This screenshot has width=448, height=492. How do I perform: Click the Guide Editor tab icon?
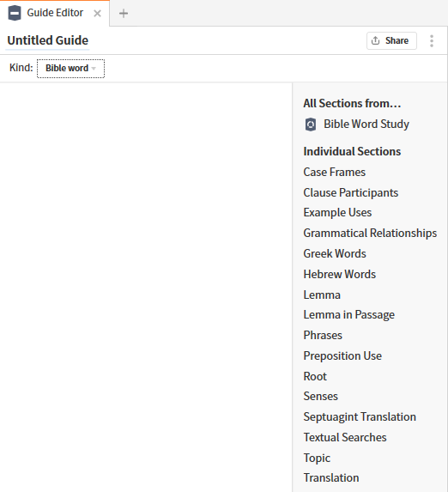15,13
